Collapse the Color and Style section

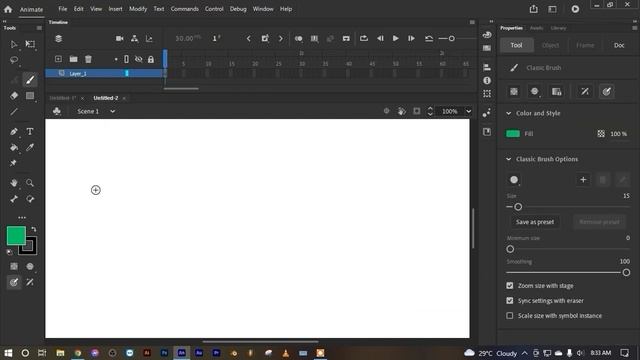point(509,113)
